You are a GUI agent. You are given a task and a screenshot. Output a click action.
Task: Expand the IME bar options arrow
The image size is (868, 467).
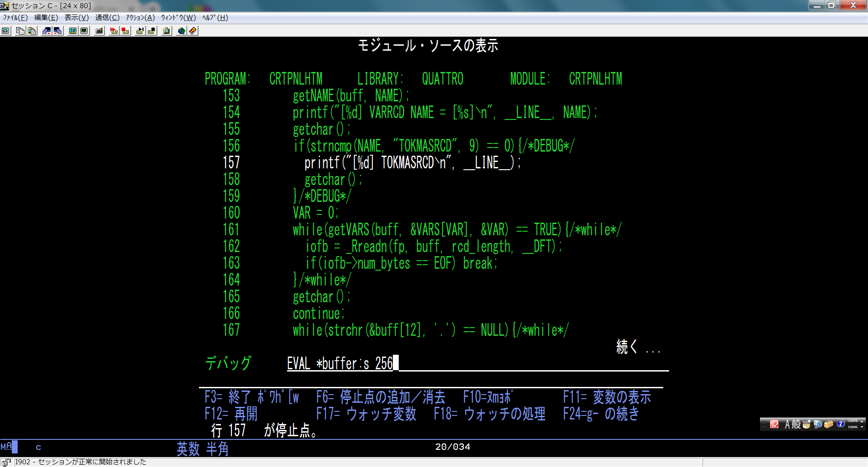pyautogui.click(x=862, y=427)
